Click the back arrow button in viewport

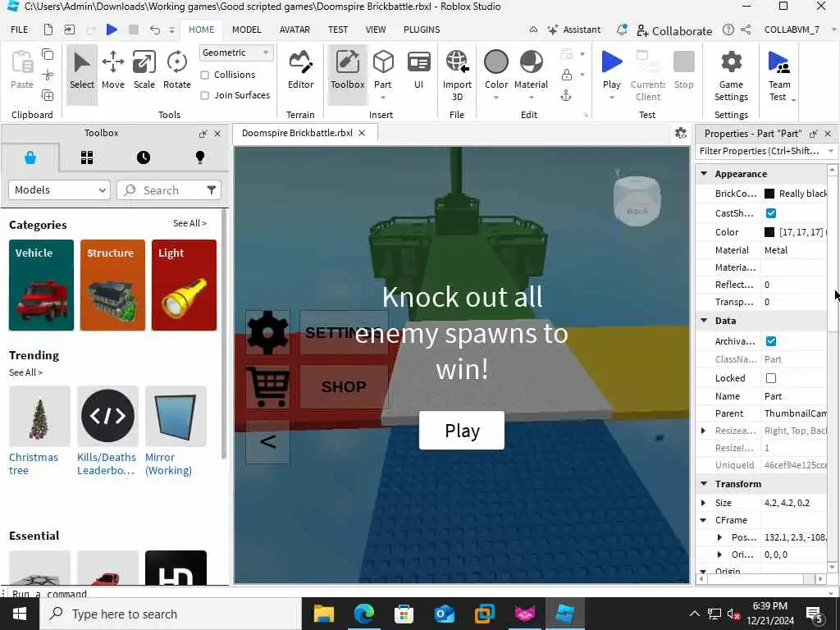268,442
